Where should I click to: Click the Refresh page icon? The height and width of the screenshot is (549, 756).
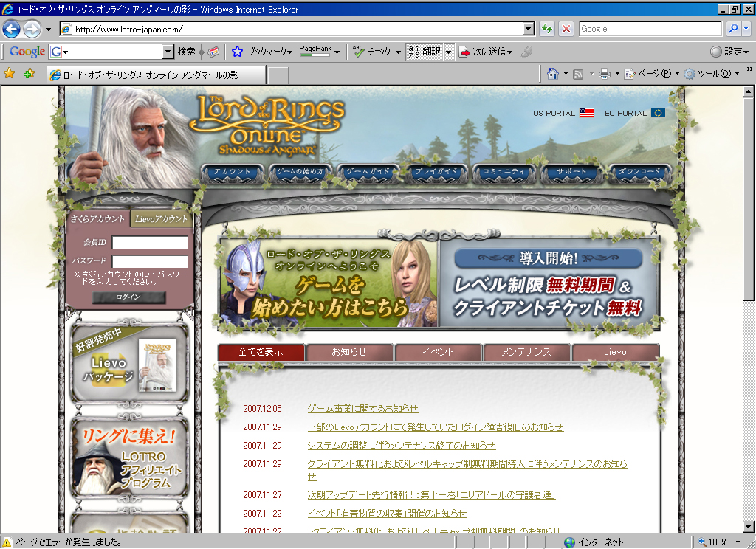click(x=547, y=29)
